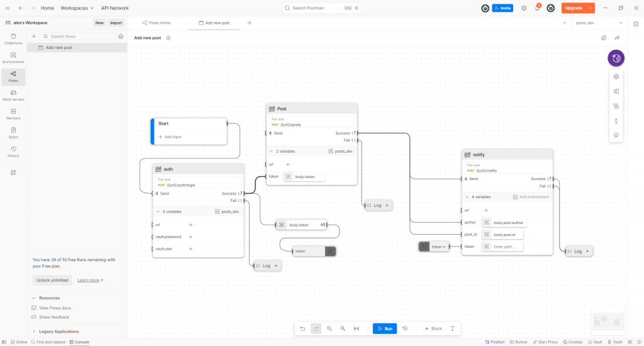Screen dimensions: 644x346
Task: Click the purple Postbot assistant button
Action: pyautogui.click(x=616, y=59)
